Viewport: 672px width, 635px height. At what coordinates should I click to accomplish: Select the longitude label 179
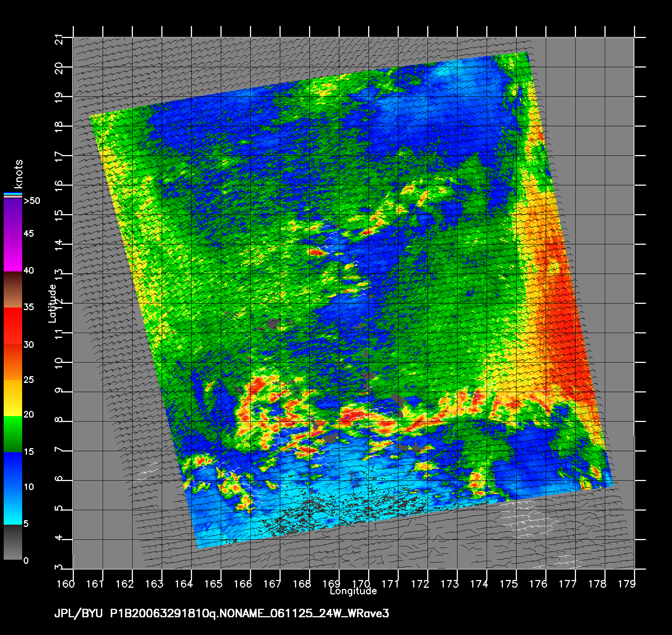[x=627, y=584]
